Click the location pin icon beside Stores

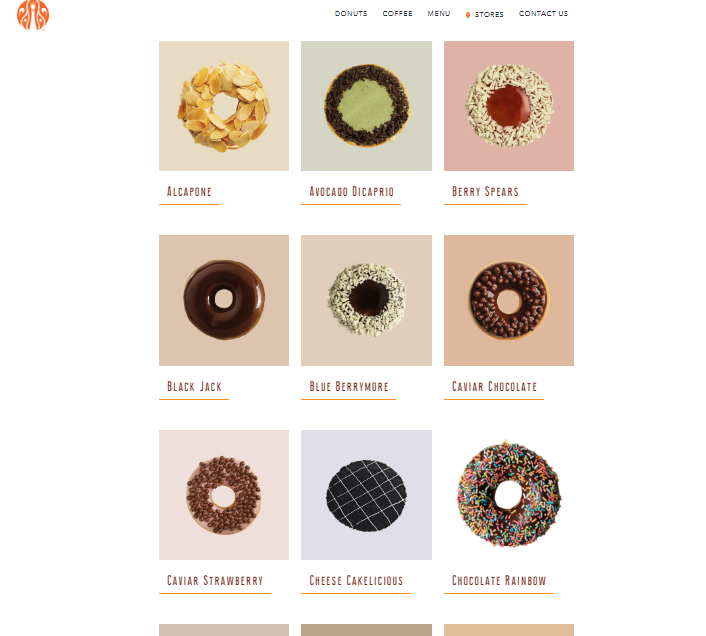(468, 15)
